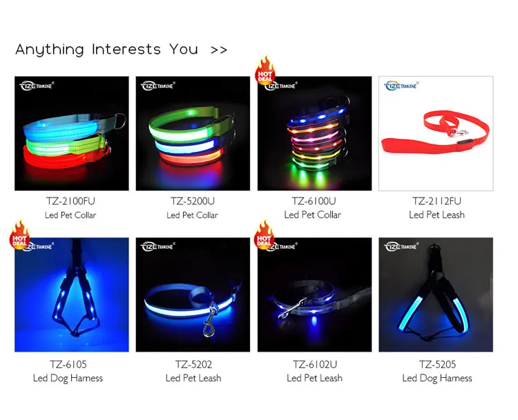518x420 pixels.
Task: Open the TZ-6100U multicolor collar thumbnail
Action: pyautogui.click(x=314, y=133)
